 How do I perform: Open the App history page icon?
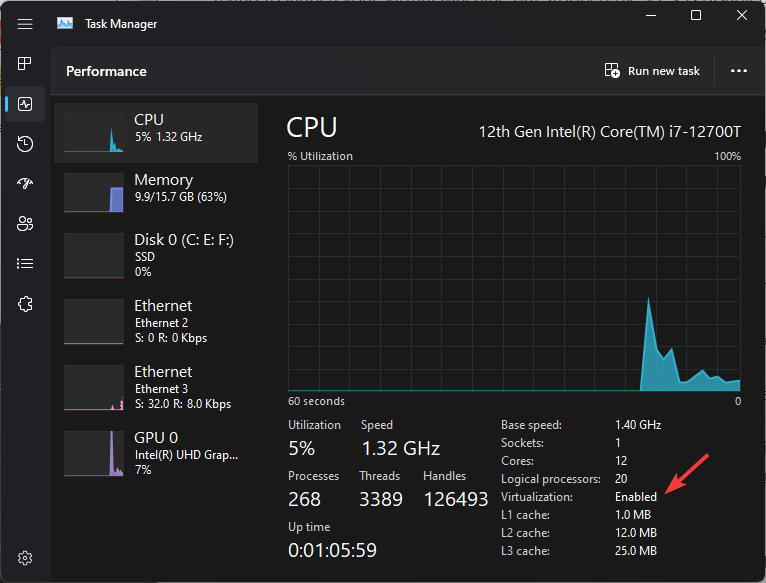pyautogui.click(x=25, y=144)
